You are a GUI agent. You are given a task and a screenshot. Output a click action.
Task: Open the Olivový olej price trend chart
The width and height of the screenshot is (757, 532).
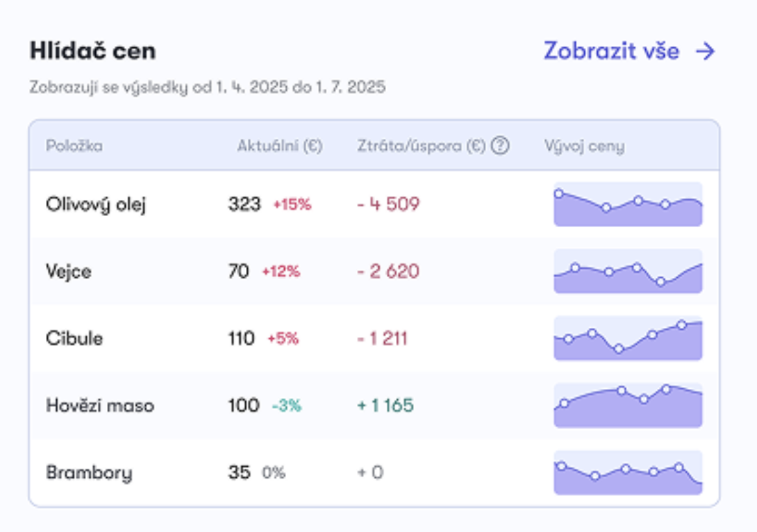coord(628,204)
